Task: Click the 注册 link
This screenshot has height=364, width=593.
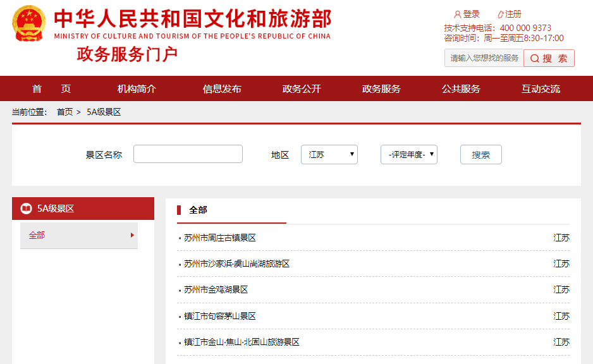Action: (513, 15)
